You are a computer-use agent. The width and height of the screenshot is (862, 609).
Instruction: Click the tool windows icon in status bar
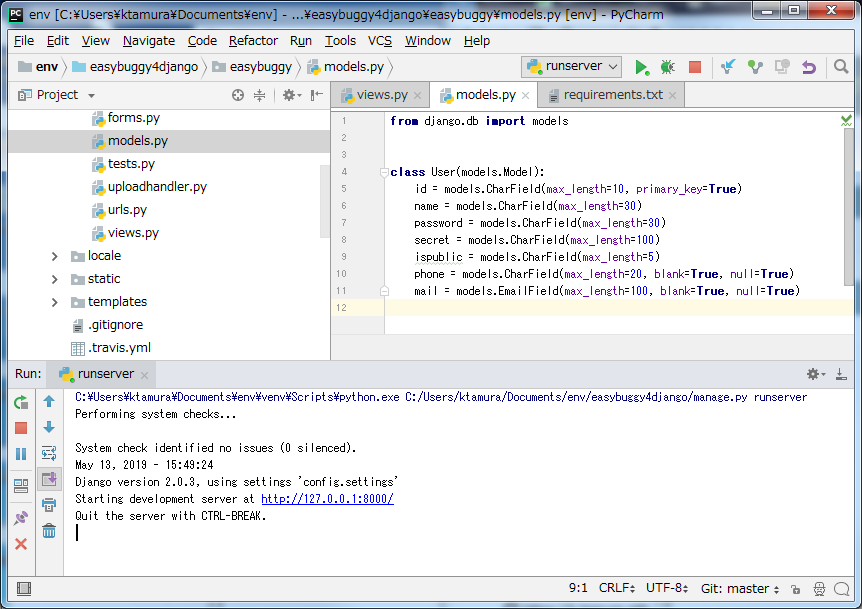pos(24,589)
